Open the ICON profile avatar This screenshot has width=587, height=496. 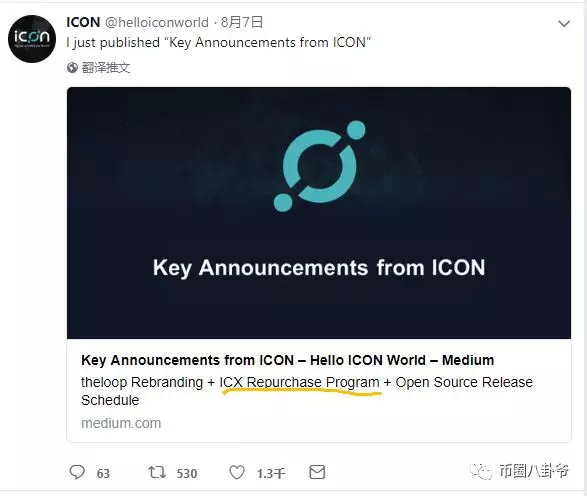coord(32,39)
